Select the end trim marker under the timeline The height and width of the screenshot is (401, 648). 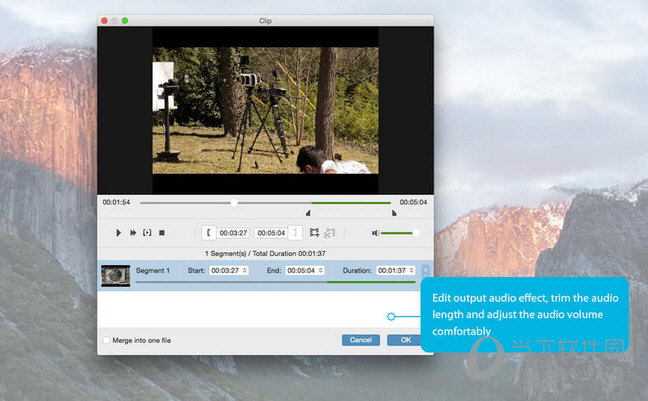394,213
